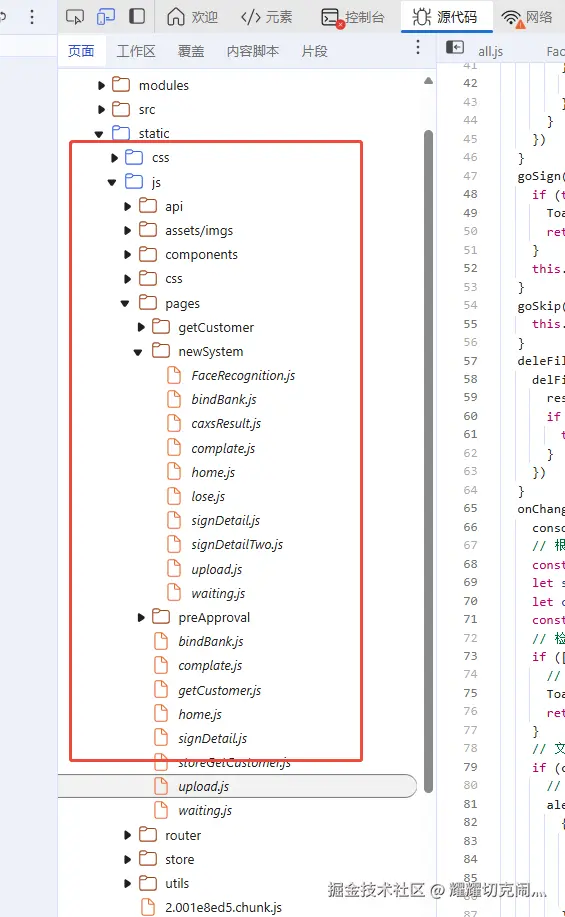Switch to the 控制台 console tab

[353, 17]
